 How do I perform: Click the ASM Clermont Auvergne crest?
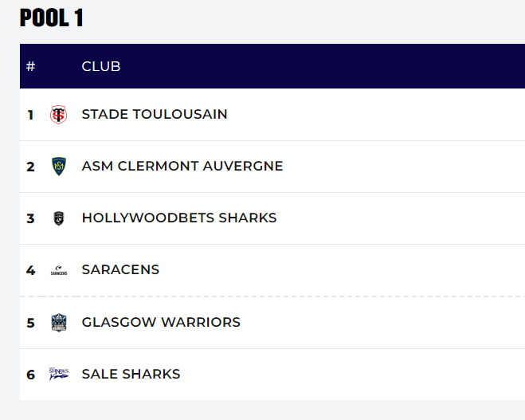(x=58, y=167)
